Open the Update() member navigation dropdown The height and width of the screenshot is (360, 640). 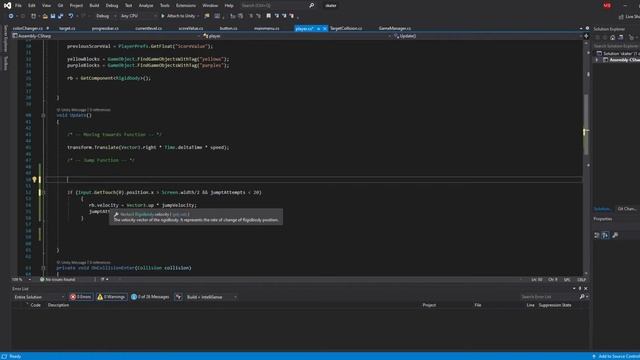[x=488, y=36]
